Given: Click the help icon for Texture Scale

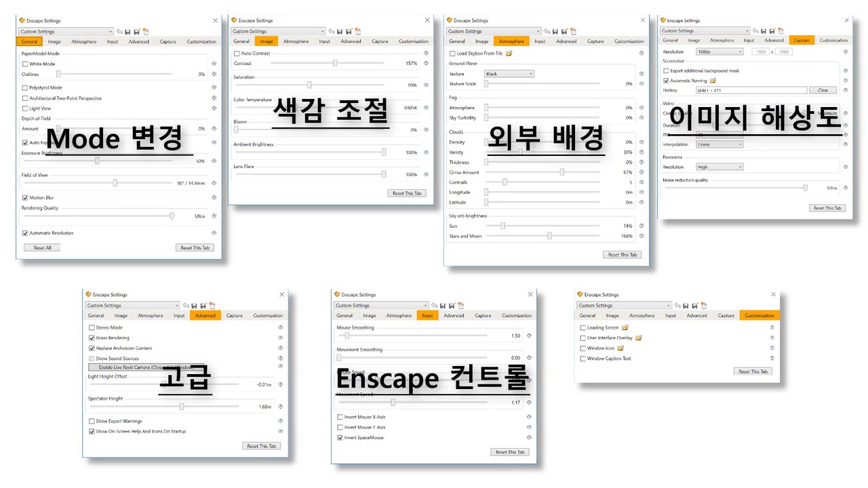Looking at the screenshot, I should tap(642, 84).
